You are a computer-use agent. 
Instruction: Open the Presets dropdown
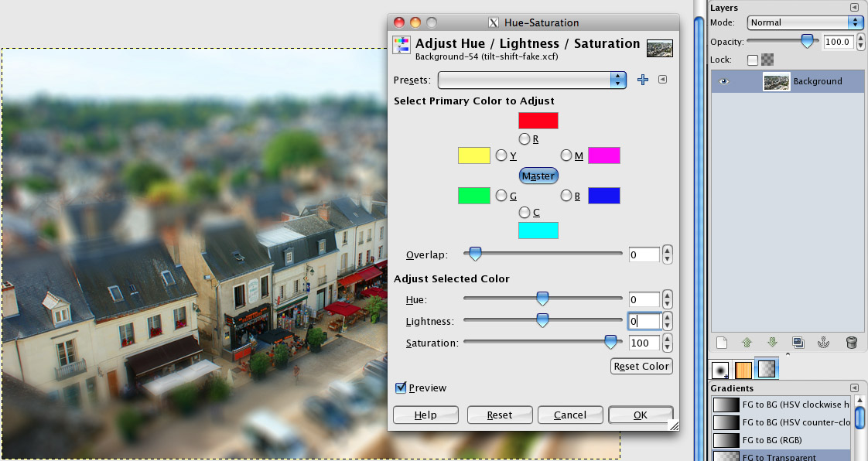(x=532, y=80)
